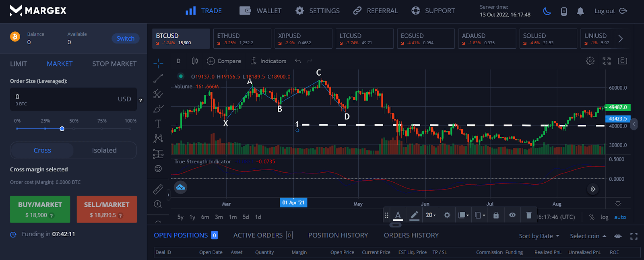The width and height of the screenshot is (644, 260).
Task: Select the ETHUSD trading pair
Action: click(x=242, y=39)
